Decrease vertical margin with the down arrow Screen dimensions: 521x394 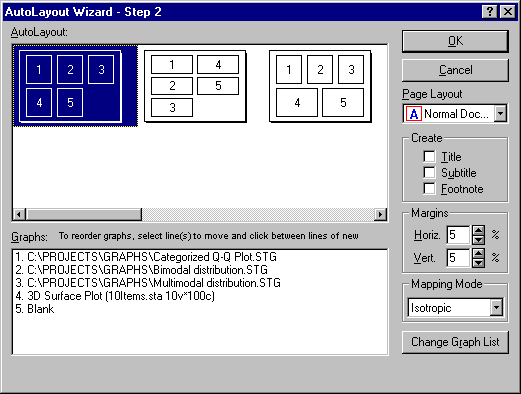pos(478,262)
